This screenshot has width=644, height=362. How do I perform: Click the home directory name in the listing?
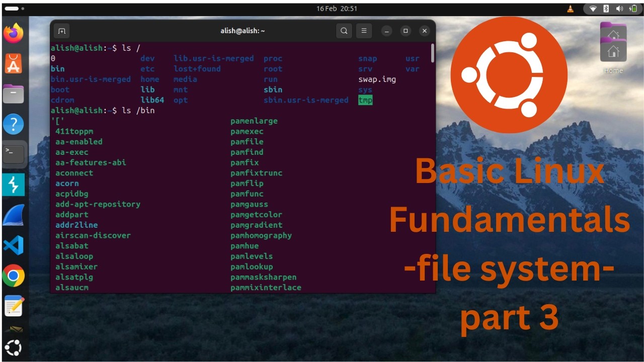pyautogui.click(x=150, y=79)
